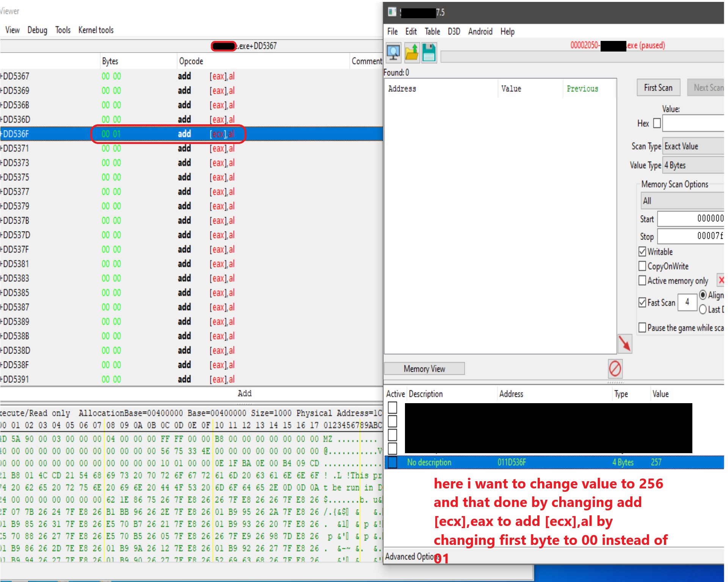Open the Value Type dropdown
Viewport: 728px width, 582px height.
(x=693, y=165)
